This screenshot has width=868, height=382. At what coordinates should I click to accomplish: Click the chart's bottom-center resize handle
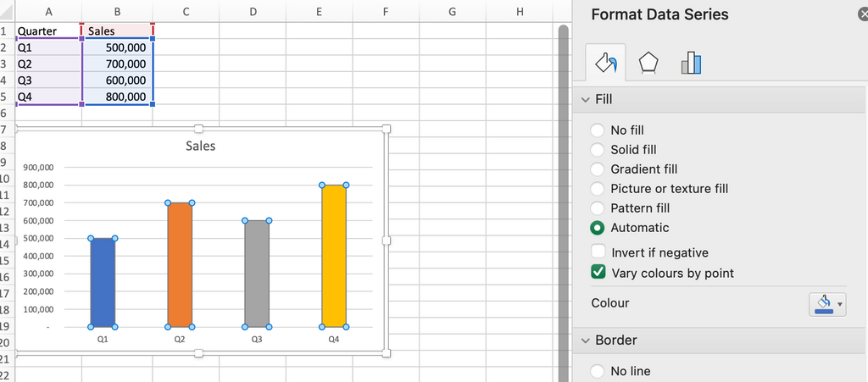(x=198, y=353)
